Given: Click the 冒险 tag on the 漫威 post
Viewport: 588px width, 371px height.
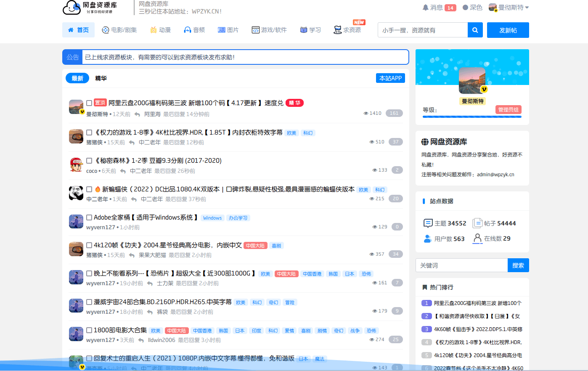Looking at the screenshot, I should coord(290,302).
